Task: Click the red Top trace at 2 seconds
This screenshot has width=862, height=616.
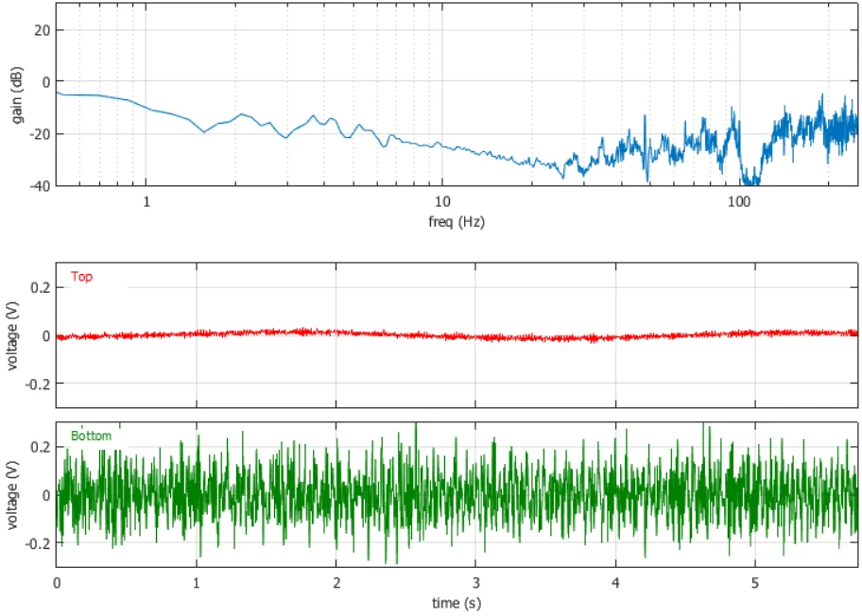Action: (336, 333)
